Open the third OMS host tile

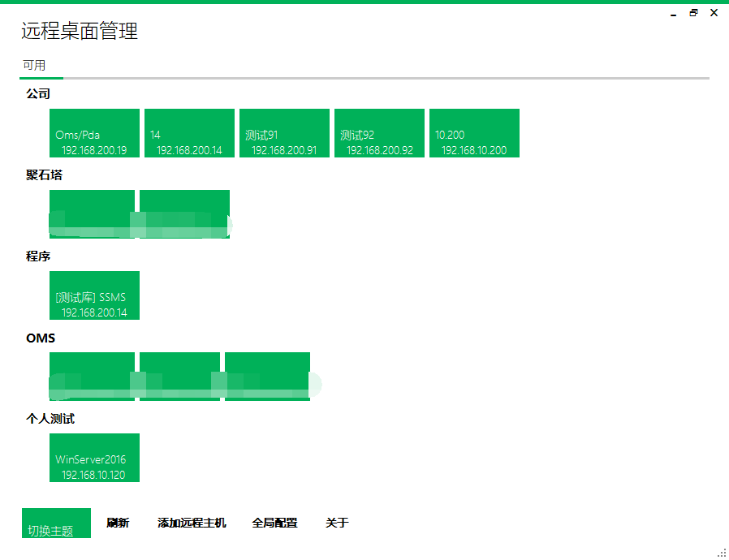[x=268, y=376]
